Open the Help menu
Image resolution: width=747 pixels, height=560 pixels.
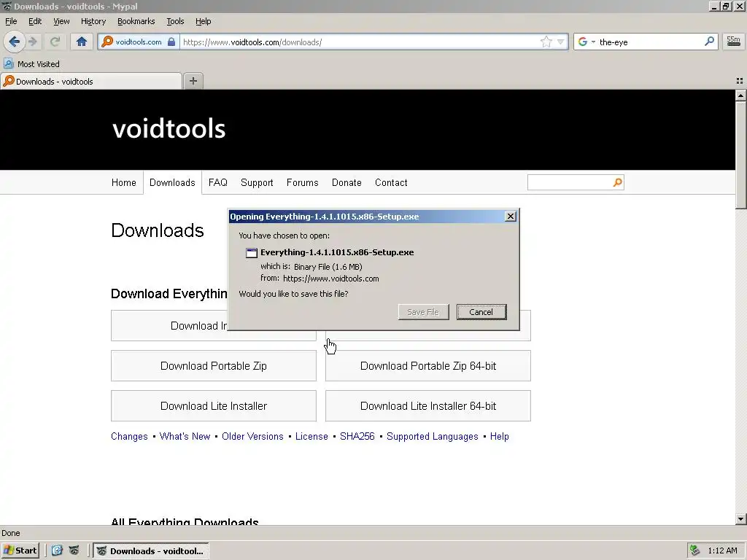tap(203, 21)
